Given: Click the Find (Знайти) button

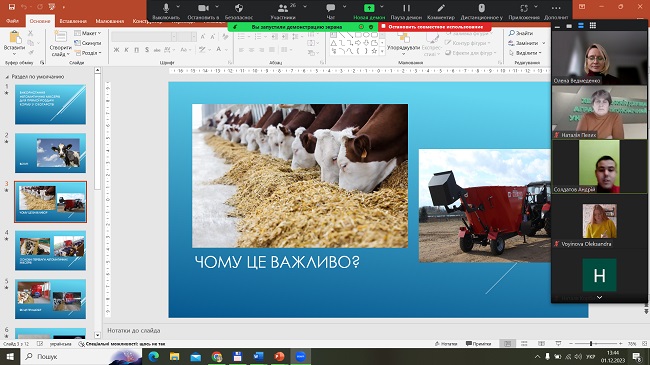Looking at the screenshot, I should [x=521, y=33].
